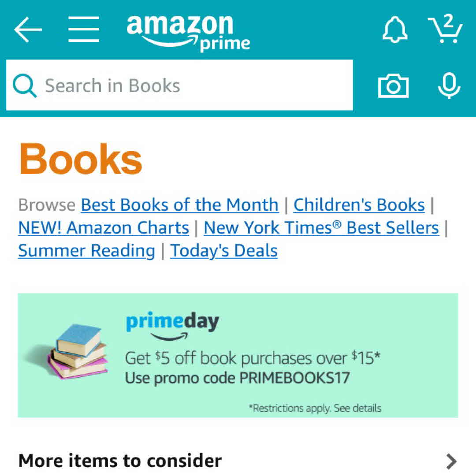
Task: Tap the camera search icon
Action: pos(393,86)
